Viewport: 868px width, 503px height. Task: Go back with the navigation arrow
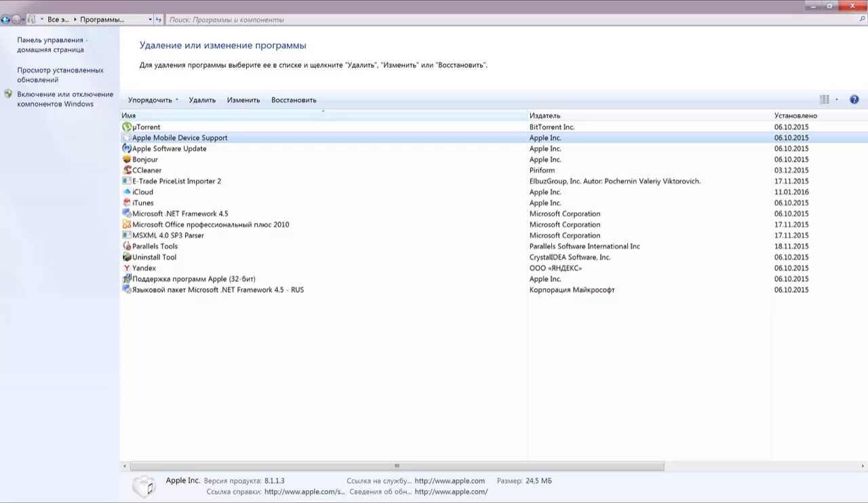5,20
